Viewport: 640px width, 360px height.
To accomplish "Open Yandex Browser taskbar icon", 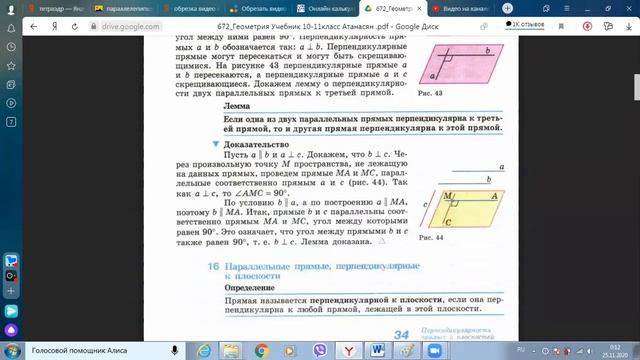I will point(349,351).
